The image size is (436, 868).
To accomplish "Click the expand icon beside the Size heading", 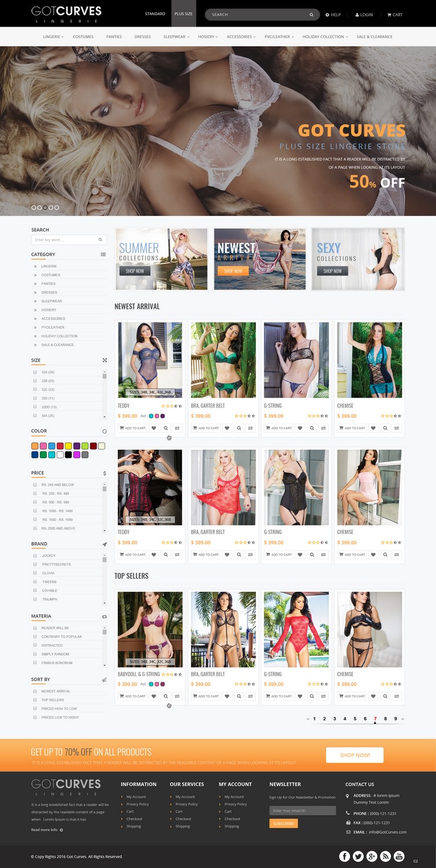I will tap(105, 360).
